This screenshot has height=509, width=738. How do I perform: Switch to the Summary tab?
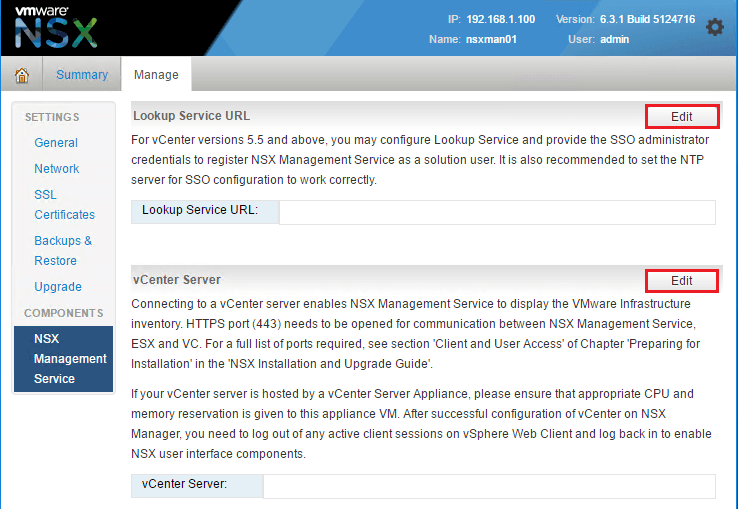click(x=82, y=75)
